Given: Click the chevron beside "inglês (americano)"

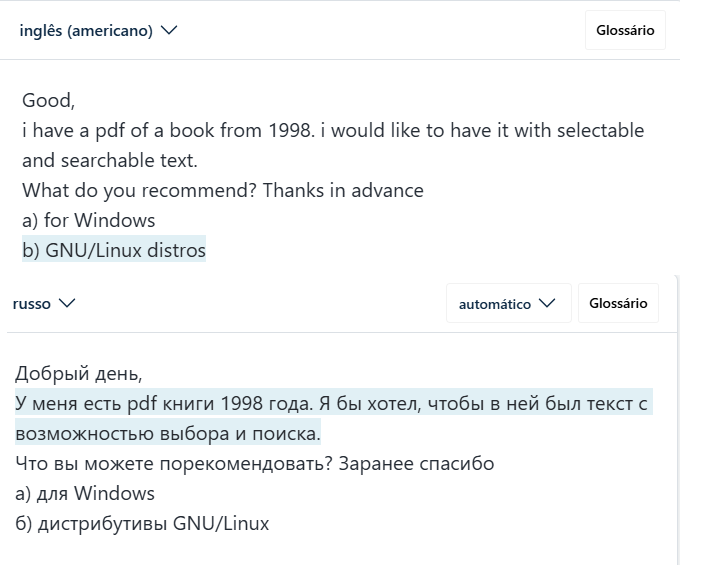Looking at the screenshot, I should (169, 31).
